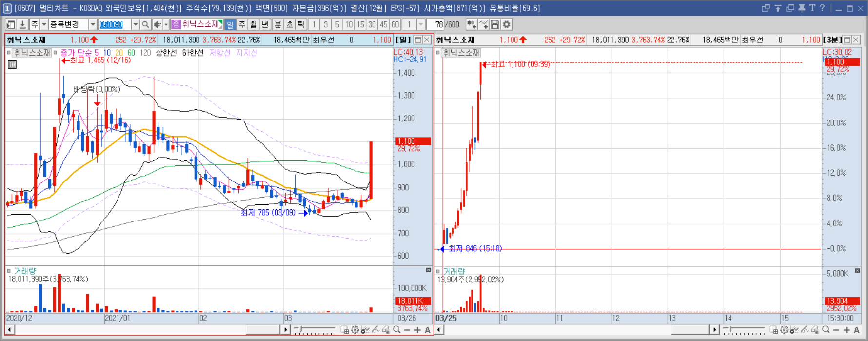This screenshot has height=341, width=868.
Task: Click the always-on-top arrow icon in title bar
Action: tap(778, 8)
